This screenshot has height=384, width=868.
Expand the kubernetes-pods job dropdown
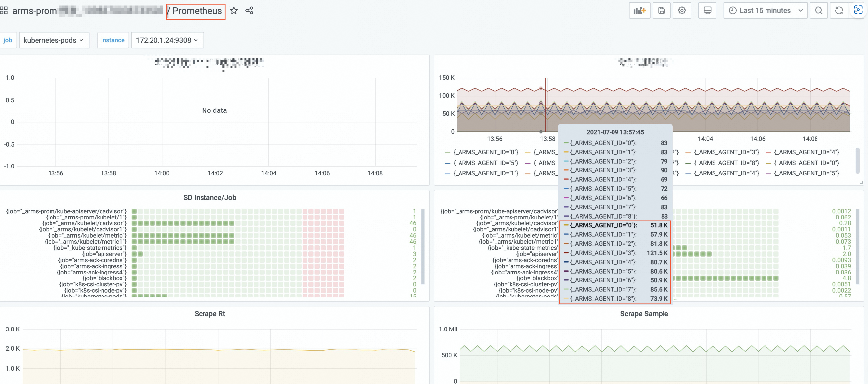[x=54, y=40]
